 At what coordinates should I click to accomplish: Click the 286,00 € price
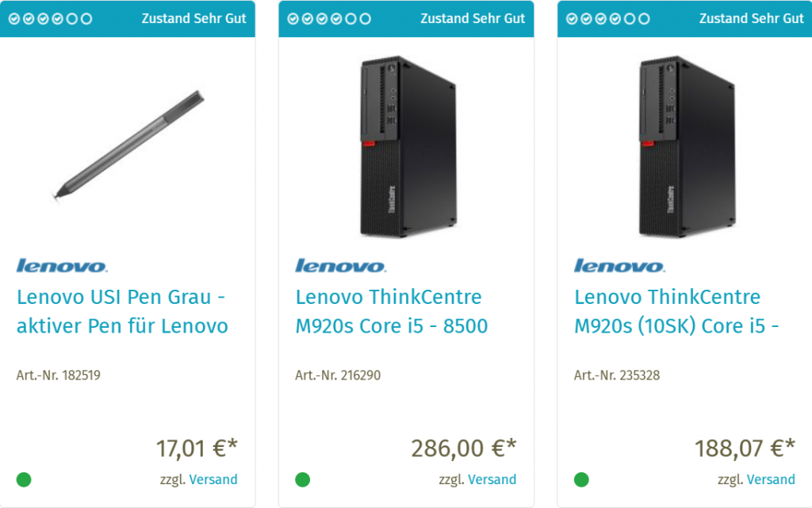(x=464, y=448)
